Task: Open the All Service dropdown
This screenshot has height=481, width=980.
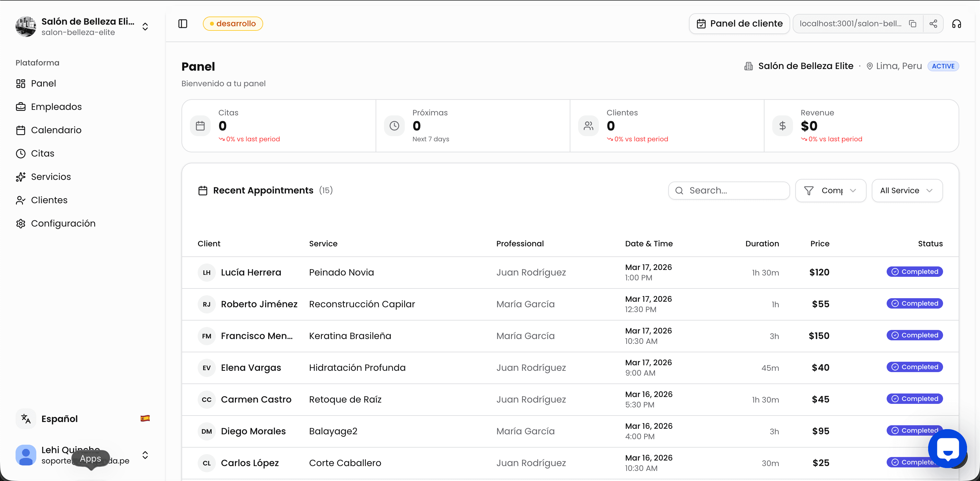Action: click(x=907, y=191)
